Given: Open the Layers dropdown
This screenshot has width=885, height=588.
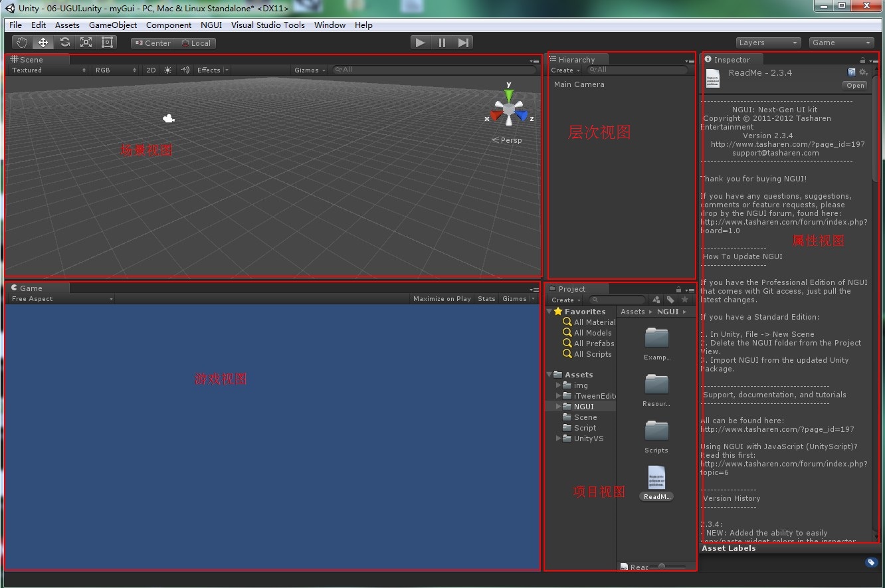Looking at the screenshot, I should [x=768, y=43].
